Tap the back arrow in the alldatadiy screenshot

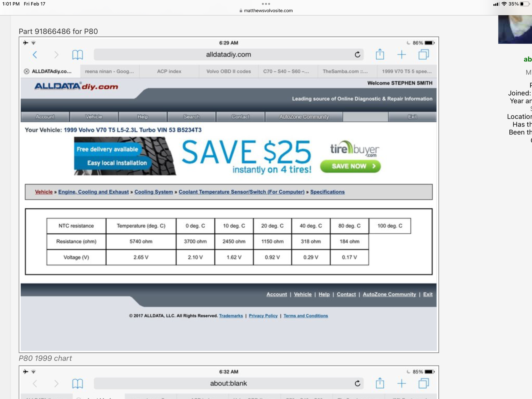pyautogui.click(x=35, y=55)
